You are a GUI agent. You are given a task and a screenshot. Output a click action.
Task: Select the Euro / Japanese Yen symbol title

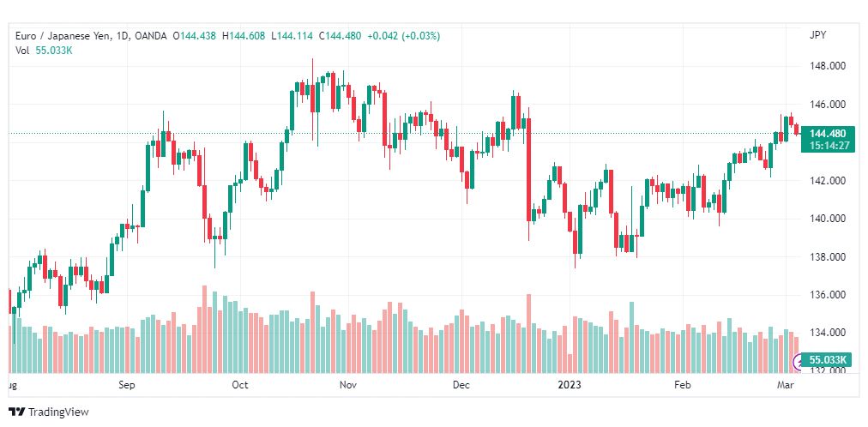pos(63,36)
